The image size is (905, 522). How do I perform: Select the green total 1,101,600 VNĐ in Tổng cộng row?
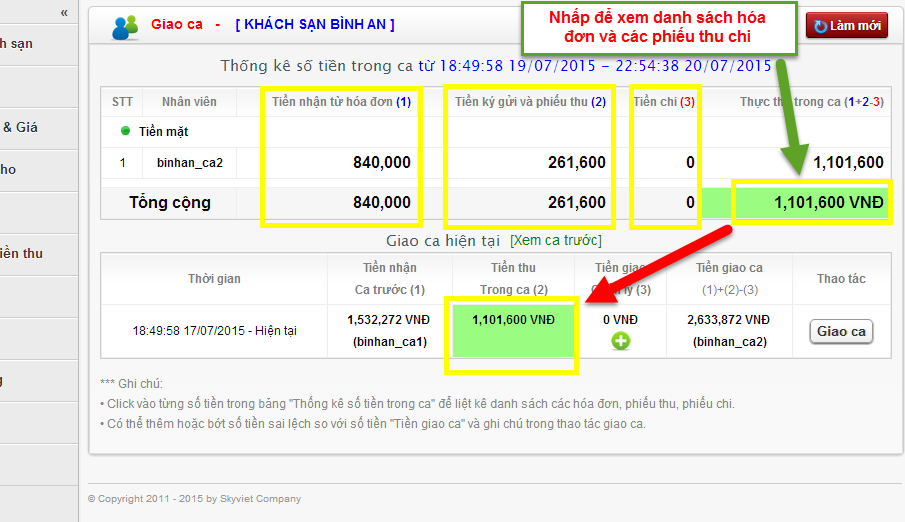click(x=828, y=202)
